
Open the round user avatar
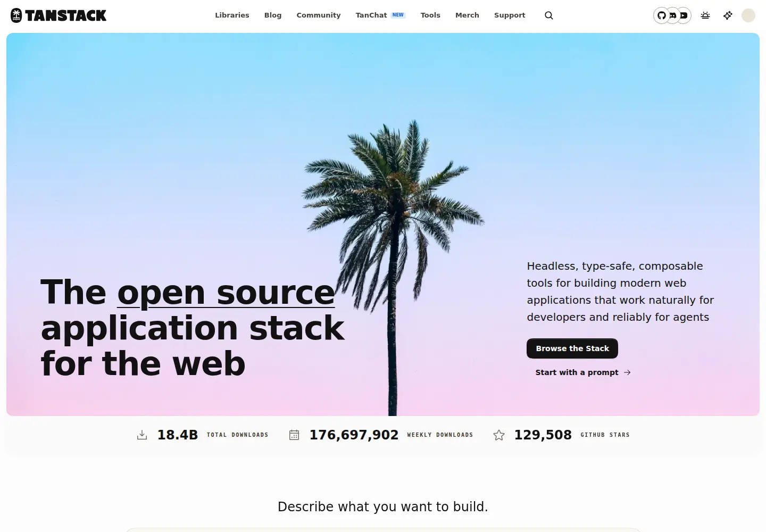748,15
